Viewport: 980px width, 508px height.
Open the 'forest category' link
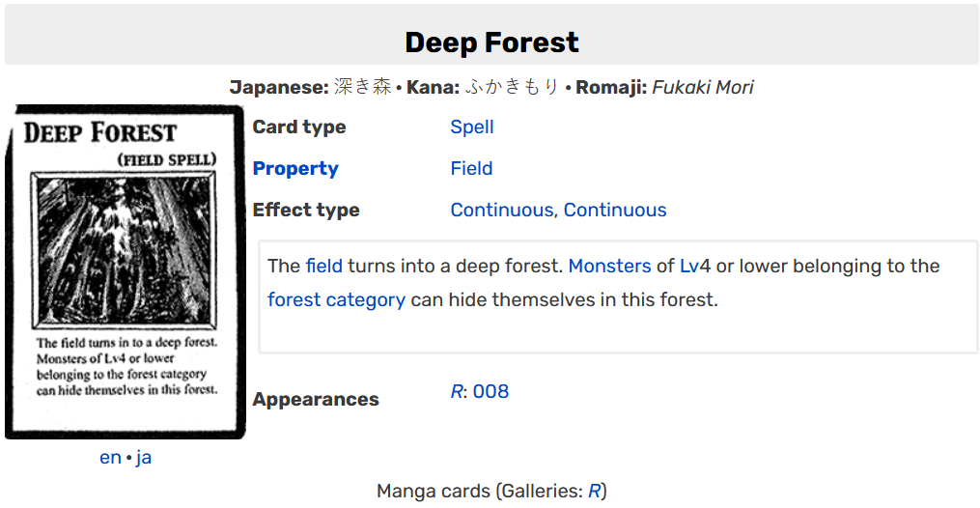click(336, 300)
